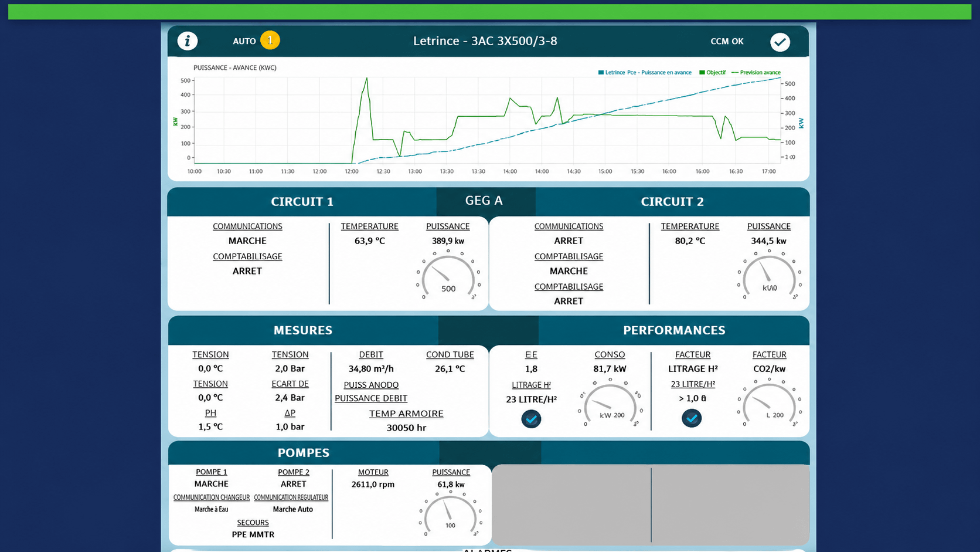Select the POMPES header
The height and width of the screenshot is (552, 980).
pos(304,453)
